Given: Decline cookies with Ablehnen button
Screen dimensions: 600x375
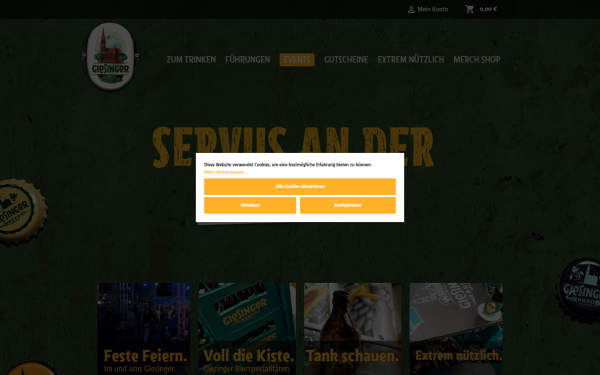Looking at the screenshot, I should click(250, 205).
